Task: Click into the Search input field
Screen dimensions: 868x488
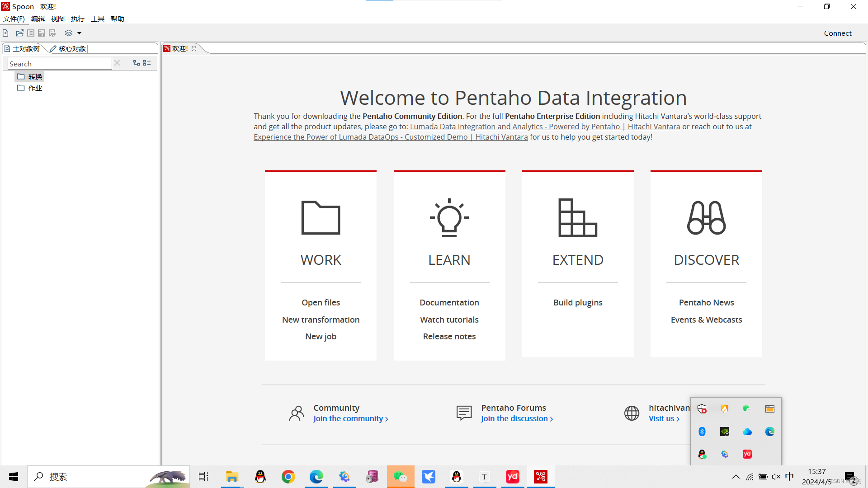Action: [x=60, y=64]
